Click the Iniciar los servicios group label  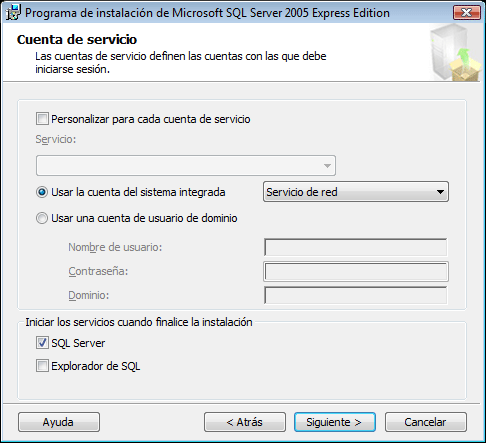coord(139,322)
